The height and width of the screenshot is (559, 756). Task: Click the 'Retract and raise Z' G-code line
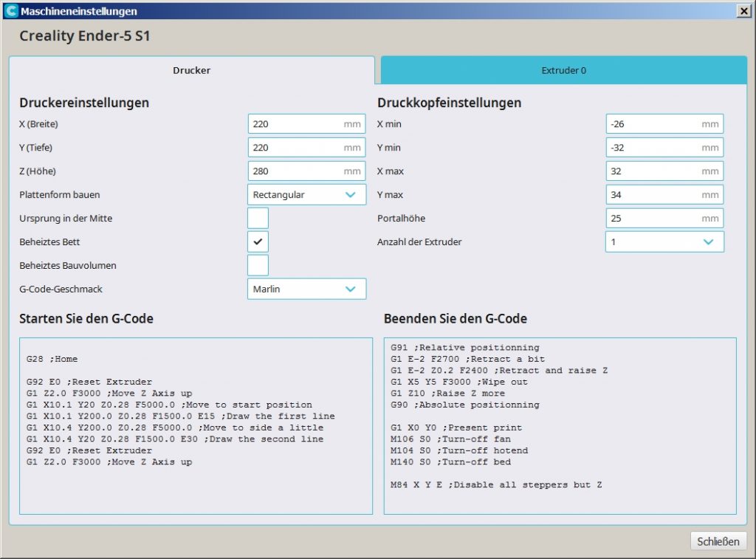pos(499,371)
